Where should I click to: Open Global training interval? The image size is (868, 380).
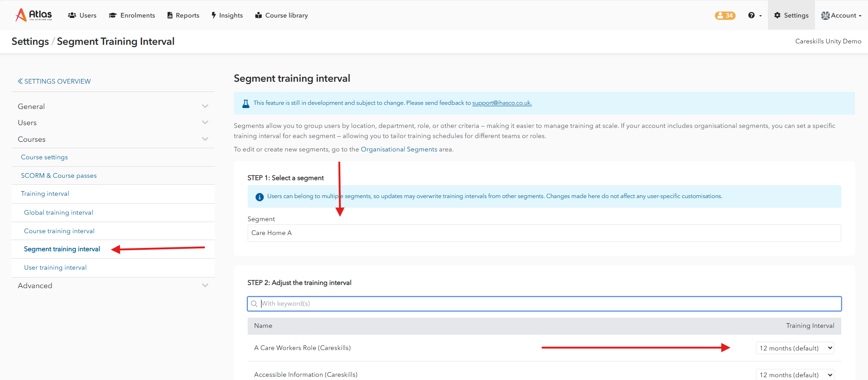[x=59, y=212]
